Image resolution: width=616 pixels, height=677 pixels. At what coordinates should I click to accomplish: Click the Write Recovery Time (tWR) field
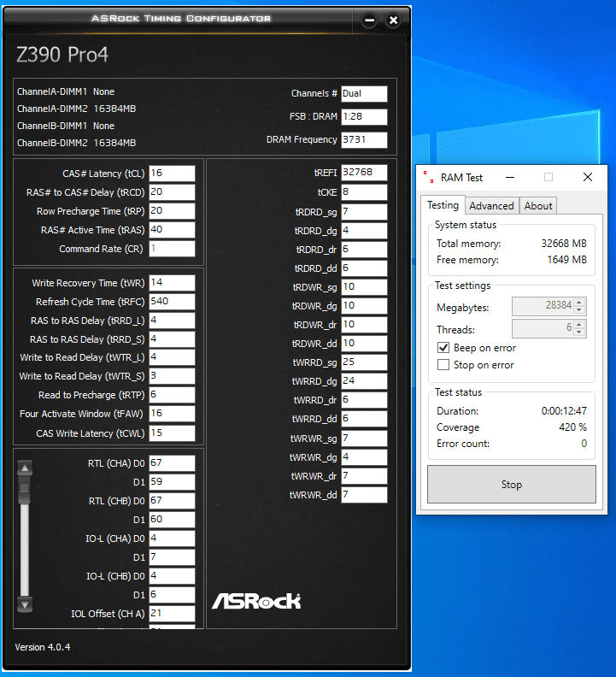(x=172, y=283)
